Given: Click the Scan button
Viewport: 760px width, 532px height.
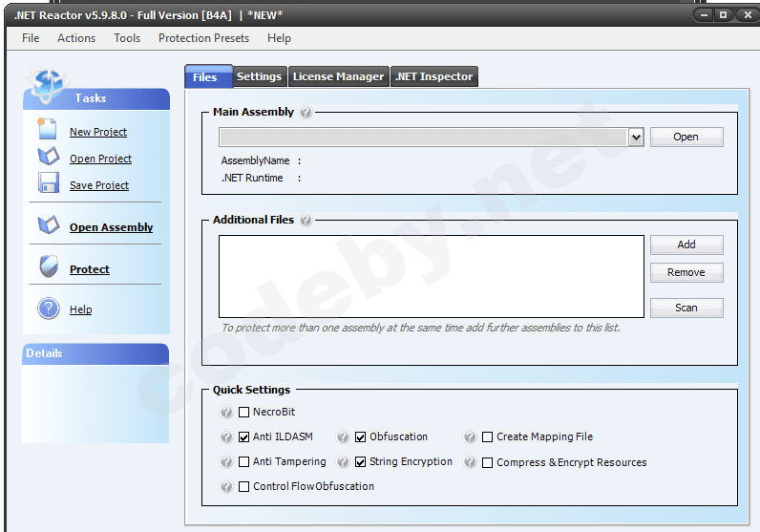Looking at the screenshot, I should coord(686,308).
